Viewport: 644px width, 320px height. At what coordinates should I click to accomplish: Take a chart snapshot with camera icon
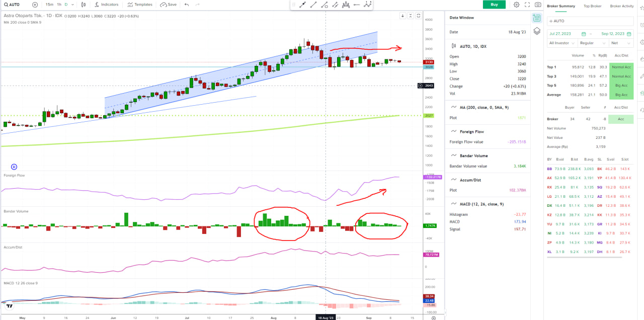(538, 5)
